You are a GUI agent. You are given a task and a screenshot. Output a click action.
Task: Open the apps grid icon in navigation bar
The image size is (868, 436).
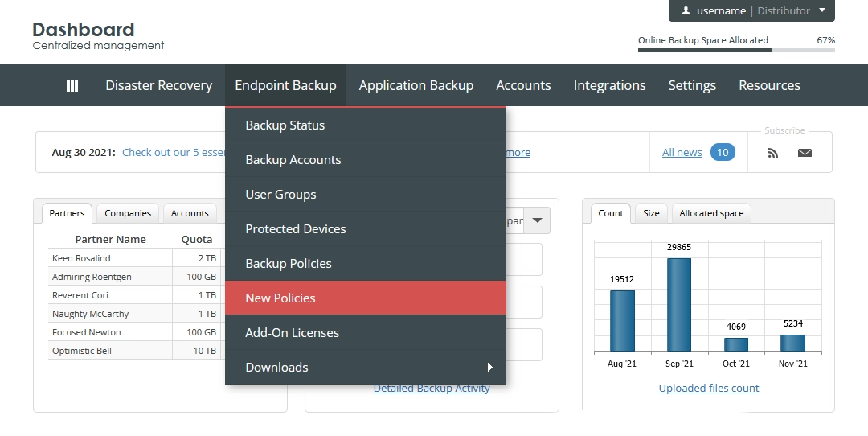coord(72,86)
